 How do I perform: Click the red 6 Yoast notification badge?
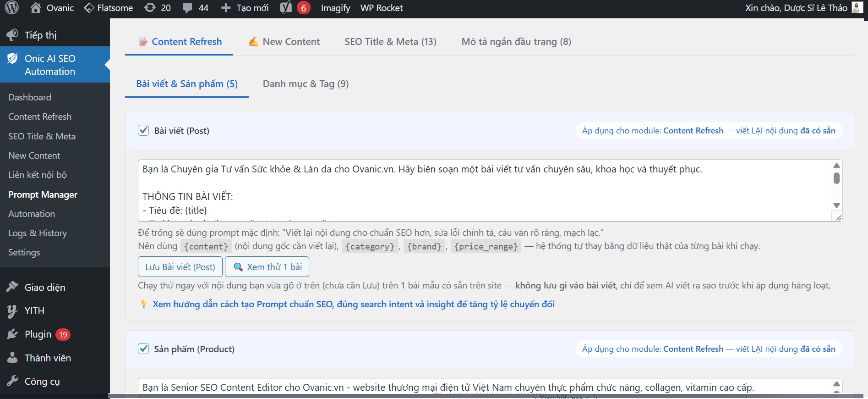pos(303,8)
